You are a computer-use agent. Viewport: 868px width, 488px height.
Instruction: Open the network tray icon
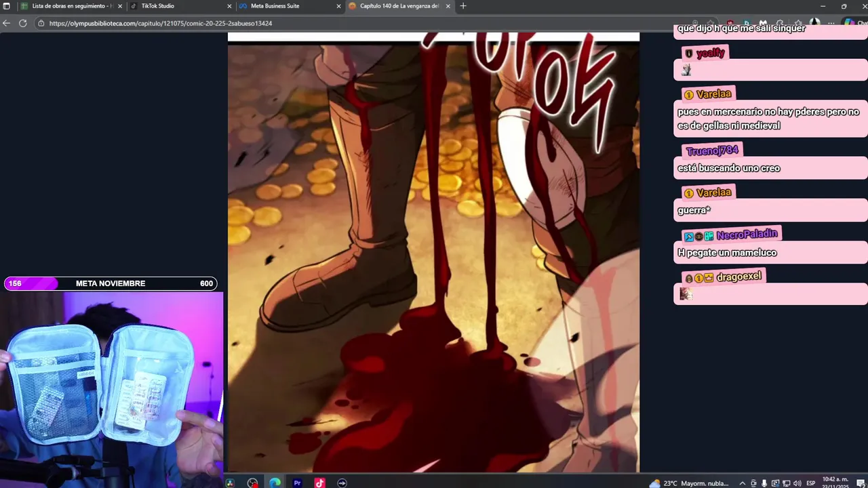tap(787, 483)
